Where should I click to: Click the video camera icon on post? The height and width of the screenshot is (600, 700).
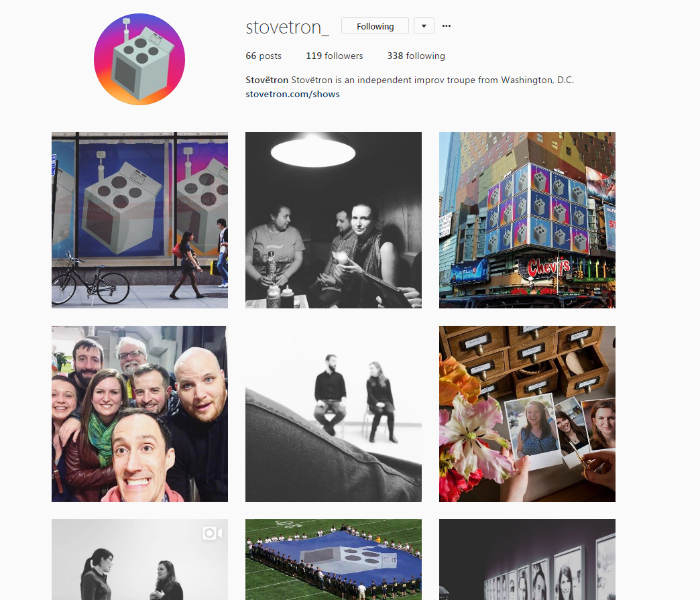[x=212, y=533]
